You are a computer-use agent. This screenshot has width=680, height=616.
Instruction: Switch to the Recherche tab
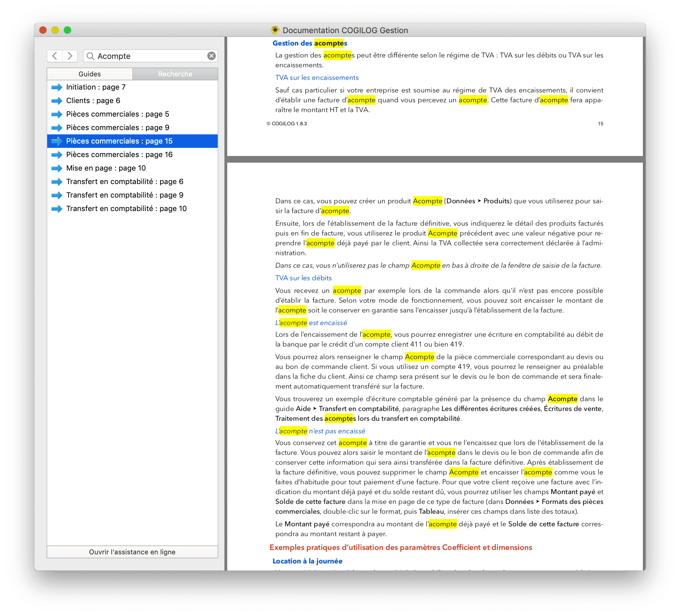(175, 74)
